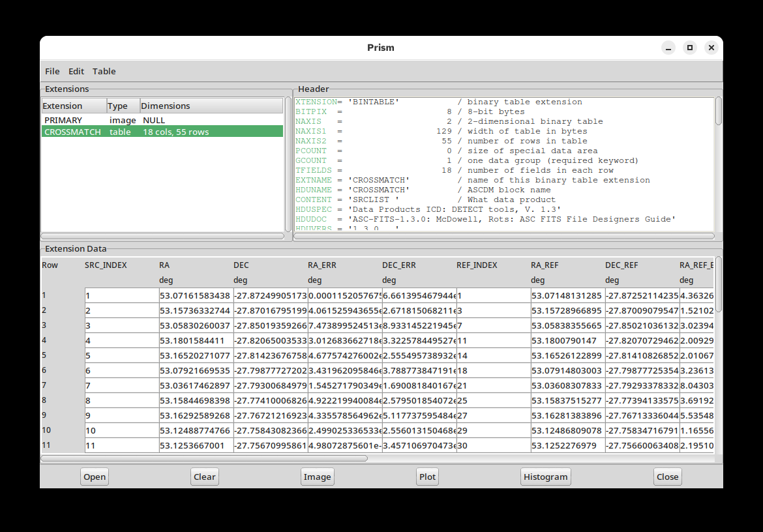This screenshot has height=532, width=763.
Task: Click the Plot button
Action: point(427,477)
